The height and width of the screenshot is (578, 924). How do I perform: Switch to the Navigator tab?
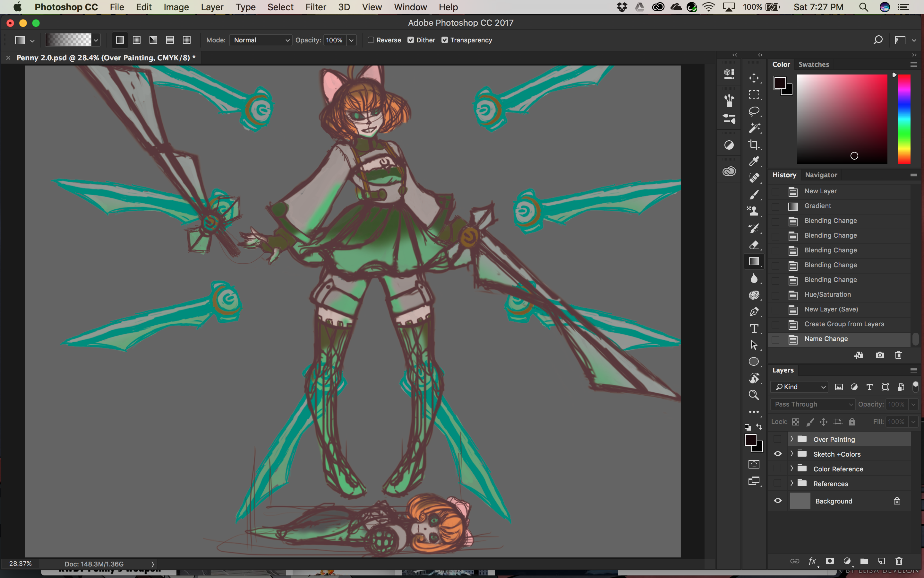(821, 175)
